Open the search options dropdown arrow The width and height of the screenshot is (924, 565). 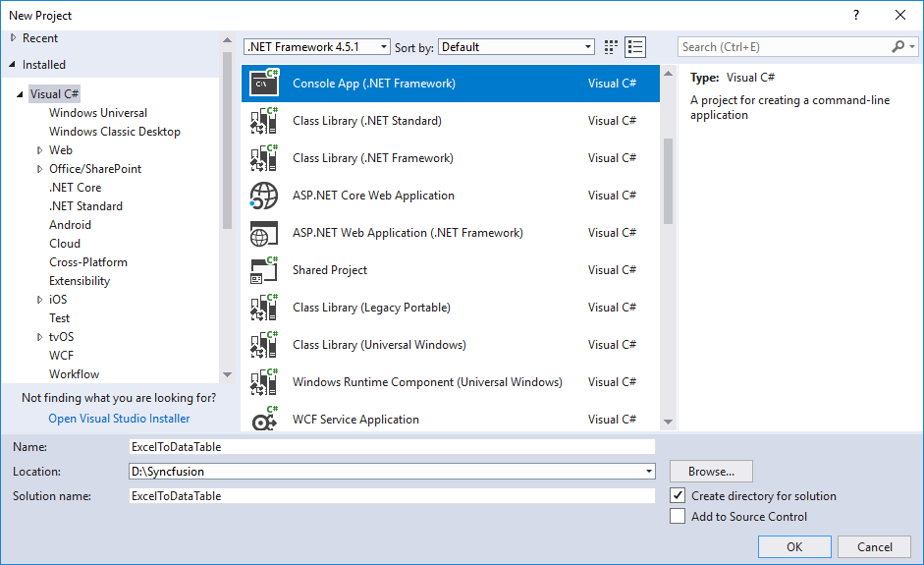click(912, 46)
